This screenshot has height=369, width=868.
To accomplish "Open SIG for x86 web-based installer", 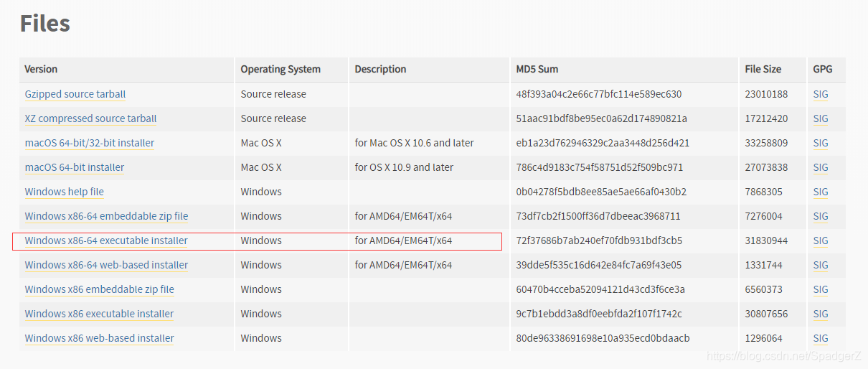I will 821,338.
